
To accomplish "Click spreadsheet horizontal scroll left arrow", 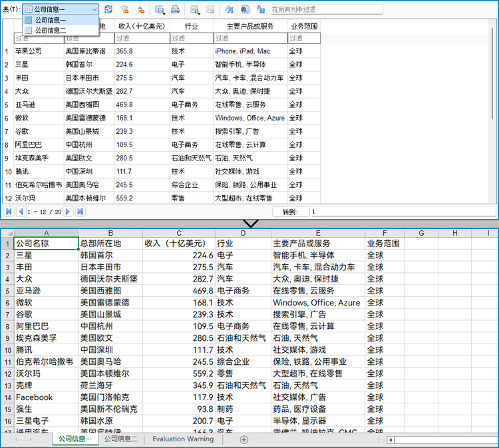I will (x=391, y=440).
